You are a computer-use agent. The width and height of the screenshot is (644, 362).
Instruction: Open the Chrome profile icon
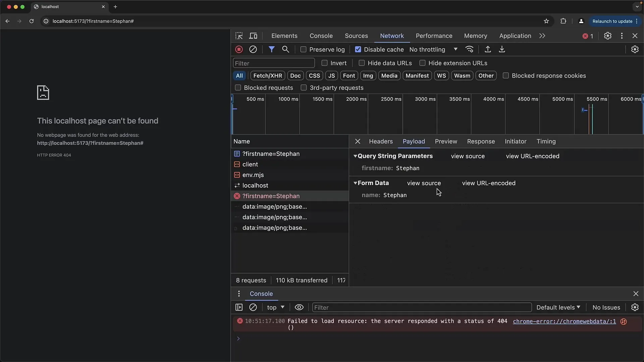581,21
